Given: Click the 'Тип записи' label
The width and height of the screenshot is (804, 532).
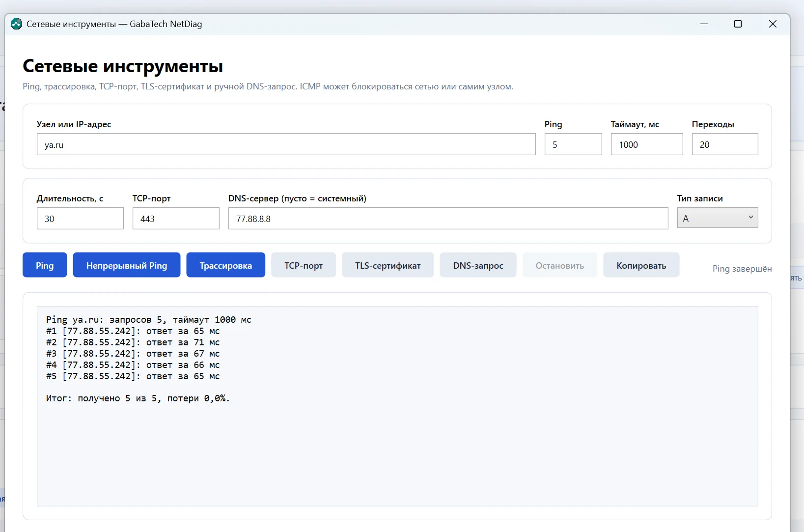Looking at the screenshot, I should coord(700,198).
